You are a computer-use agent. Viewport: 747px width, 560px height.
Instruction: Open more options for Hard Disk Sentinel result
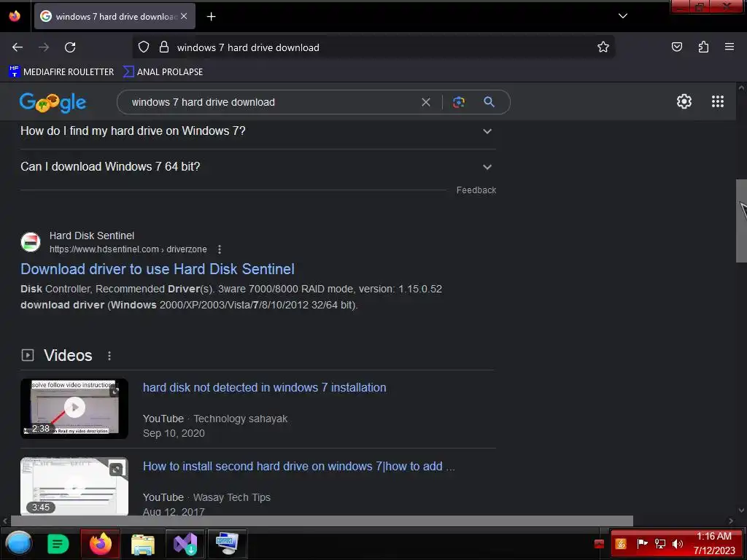coord(219,249)
